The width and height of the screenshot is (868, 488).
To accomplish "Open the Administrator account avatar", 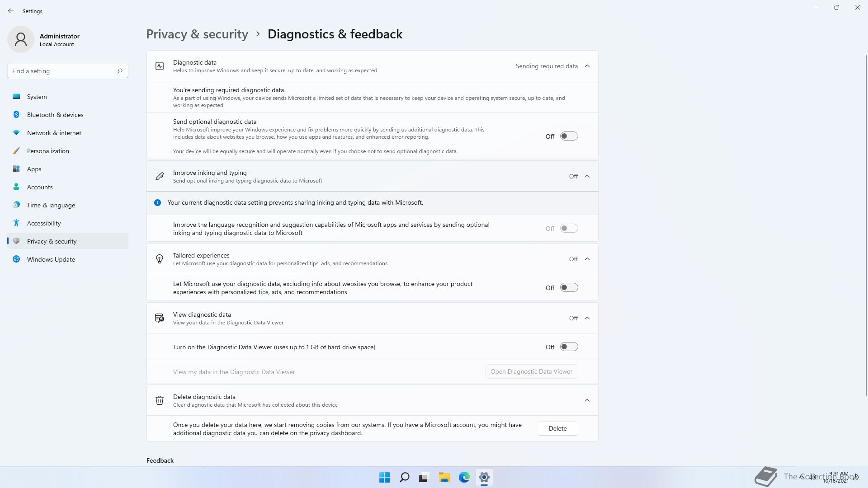I will tap(21, 39).
